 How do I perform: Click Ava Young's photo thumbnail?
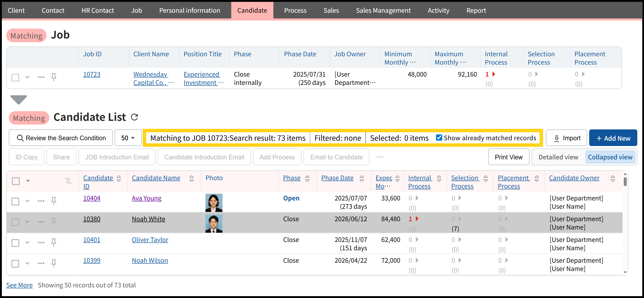tap(214, 203)
